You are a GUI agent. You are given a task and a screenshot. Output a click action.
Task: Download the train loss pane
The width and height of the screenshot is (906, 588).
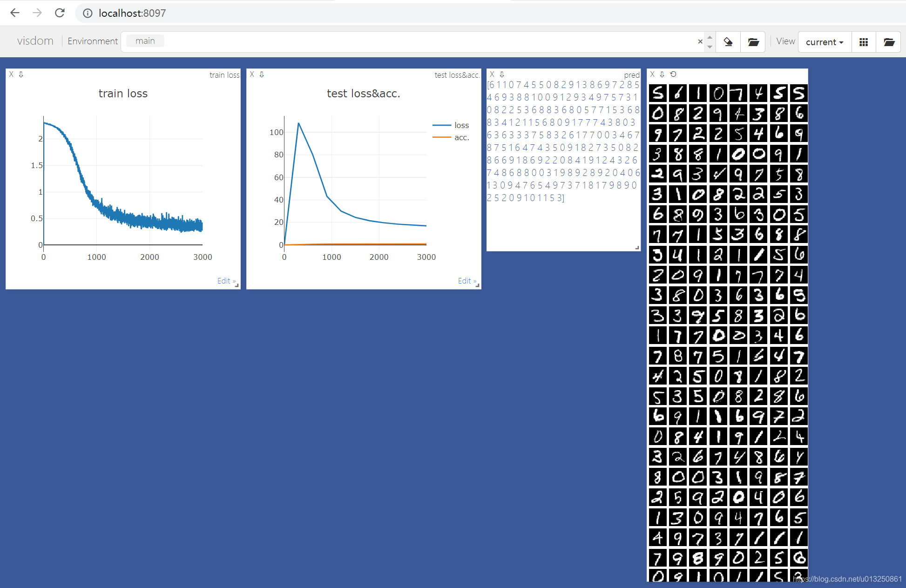tap(21, 74)
